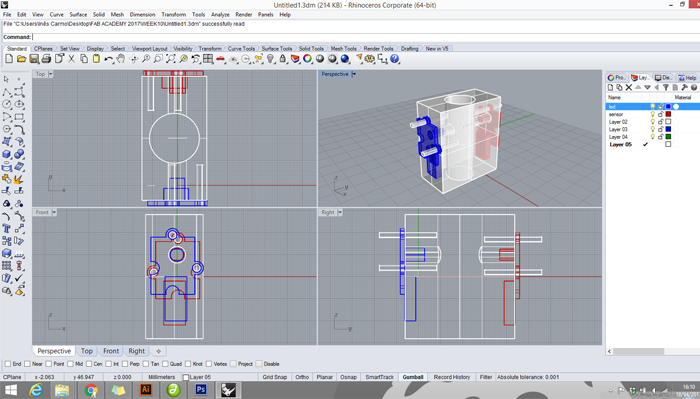Toggle the sensor layer lightbulb visibility

click(652, 114)
